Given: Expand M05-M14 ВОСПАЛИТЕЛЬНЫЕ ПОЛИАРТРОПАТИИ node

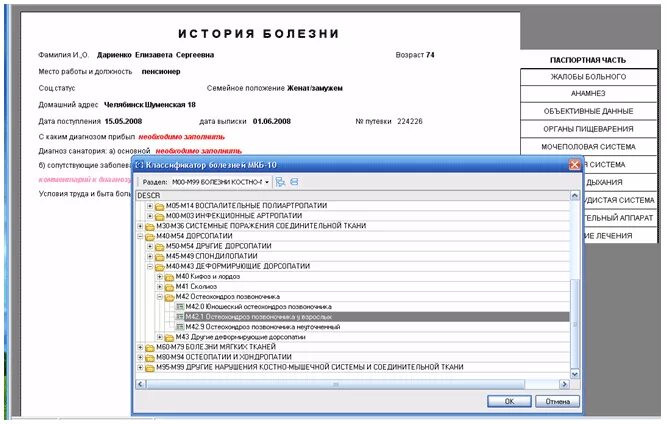Looking at the screenshot, I should [x=150, y=206].
